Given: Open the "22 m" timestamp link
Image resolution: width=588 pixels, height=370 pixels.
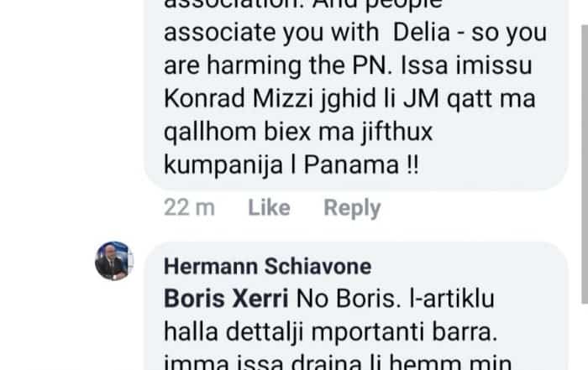Looking at the screenshot, I should coord(189,207).
